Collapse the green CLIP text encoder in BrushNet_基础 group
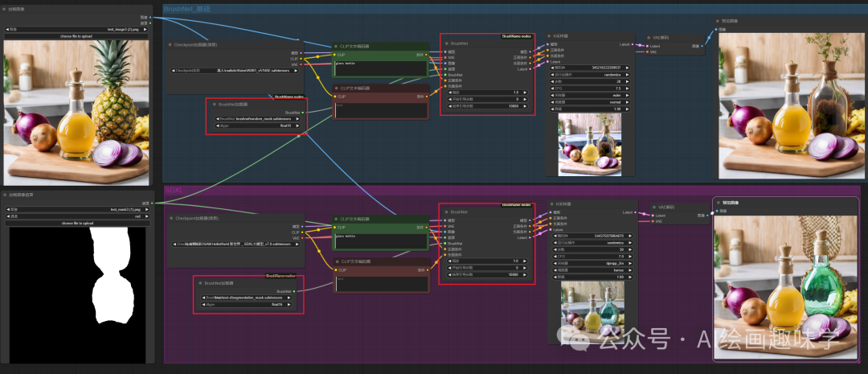This screenshot has height=374, width=868. 335,47
